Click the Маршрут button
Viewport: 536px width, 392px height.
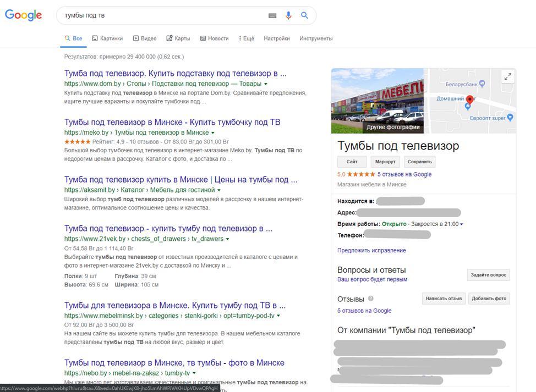click(x=385, y=162)
